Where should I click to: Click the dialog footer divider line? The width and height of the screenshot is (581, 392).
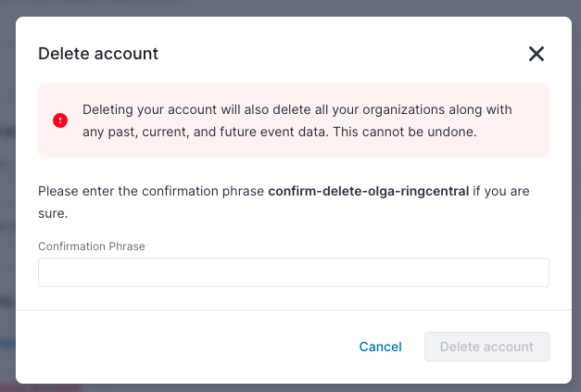pos(294,310)
